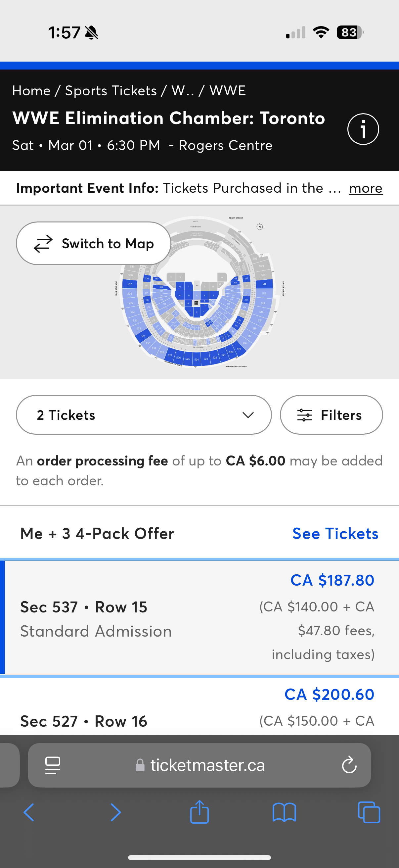The image size is (399, 868).
Task: Open Safari page settings reader icon
Action: (53, 765)
